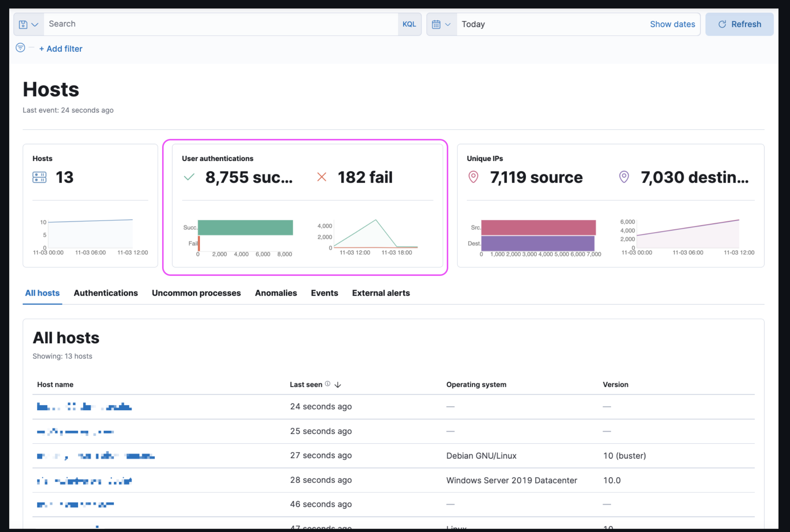790x532 pixels.
Task: Click the 8,755 suc... authentication value
Action: [x=249, y=177]
